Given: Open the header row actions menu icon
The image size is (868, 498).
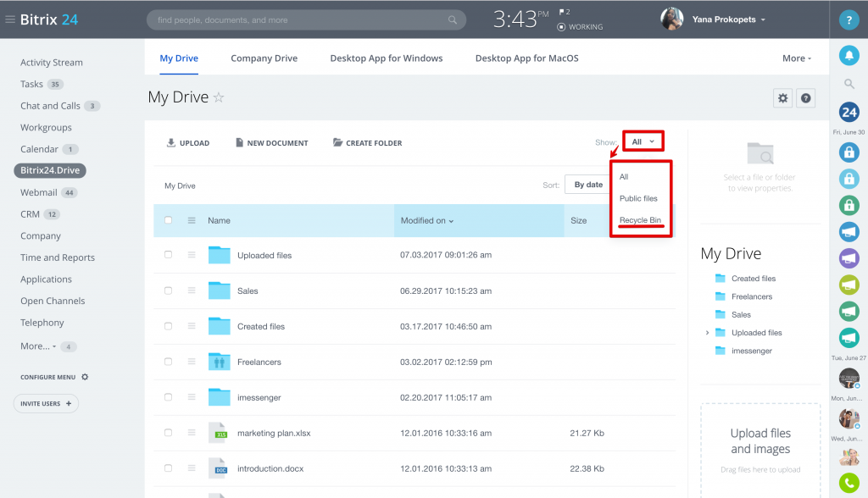Looking at the screenshot, I should tap(192, 220).
